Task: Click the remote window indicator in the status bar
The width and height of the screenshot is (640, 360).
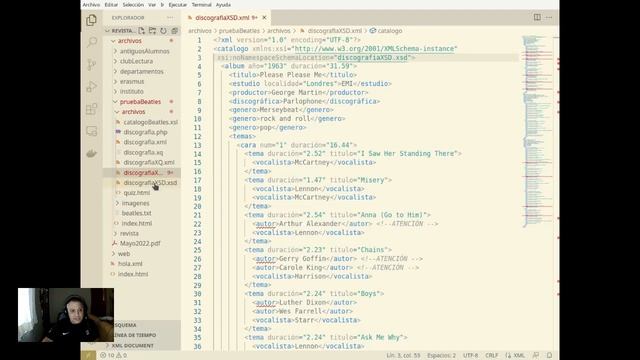Action: click(89, 356)
